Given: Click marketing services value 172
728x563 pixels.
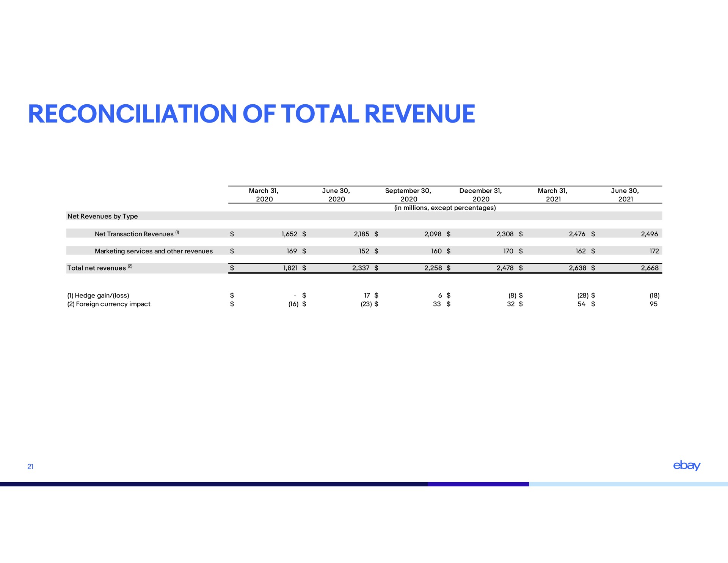Looking at the screenshot, I should [x=654, y=251].
